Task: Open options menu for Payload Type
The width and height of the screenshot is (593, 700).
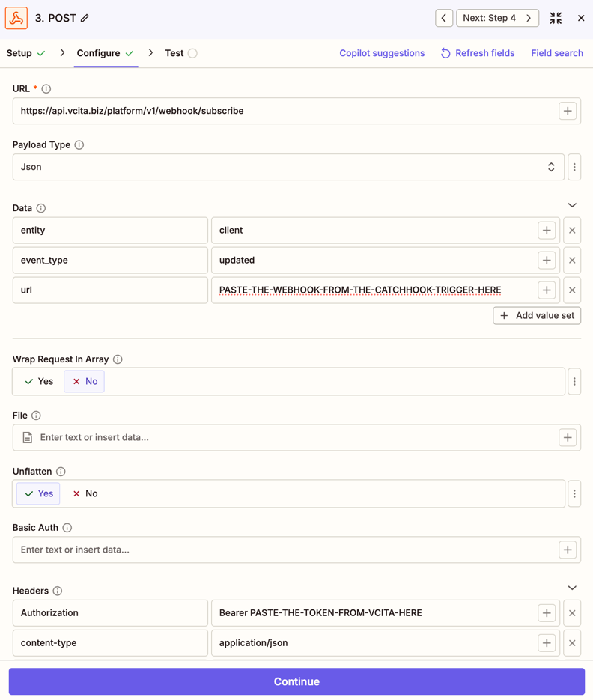Action: 574,167
